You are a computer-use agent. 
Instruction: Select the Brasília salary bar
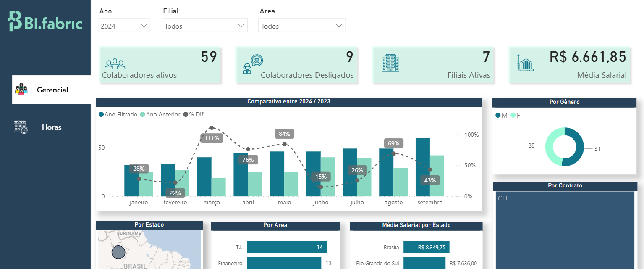coord(426,248)
